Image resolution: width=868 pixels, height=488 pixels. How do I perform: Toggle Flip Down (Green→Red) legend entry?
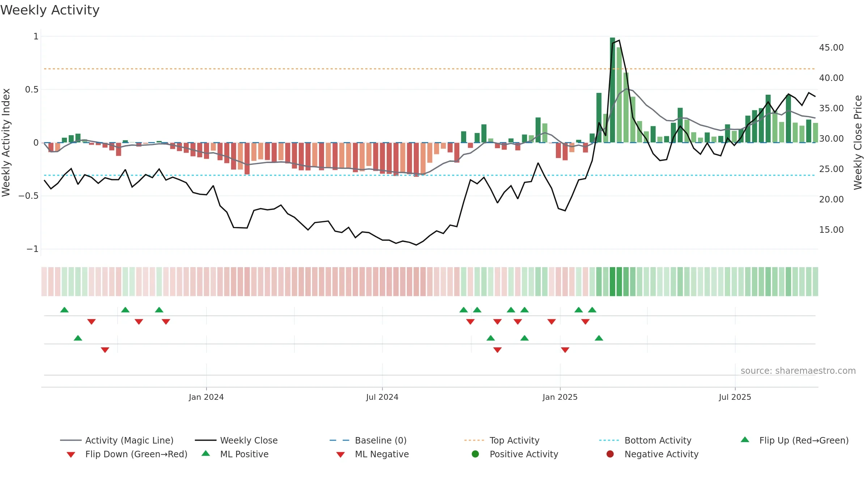(x=127, y=454)
